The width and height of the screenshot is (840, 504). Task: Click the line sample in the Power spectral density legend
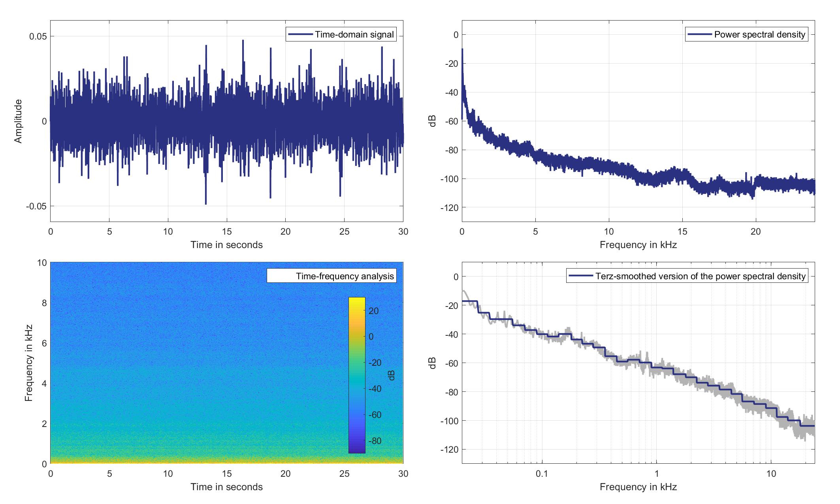click(x=701, y=34)
